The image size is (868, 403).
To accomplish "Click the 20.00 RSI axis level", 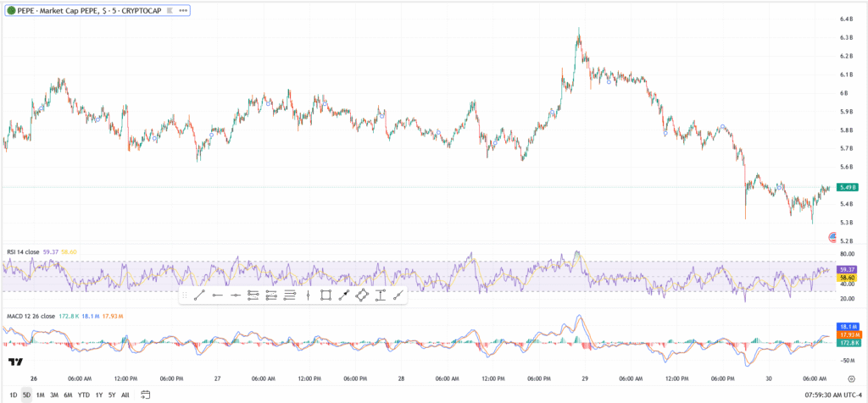I will pyautogui.click(x=847, y=299).
